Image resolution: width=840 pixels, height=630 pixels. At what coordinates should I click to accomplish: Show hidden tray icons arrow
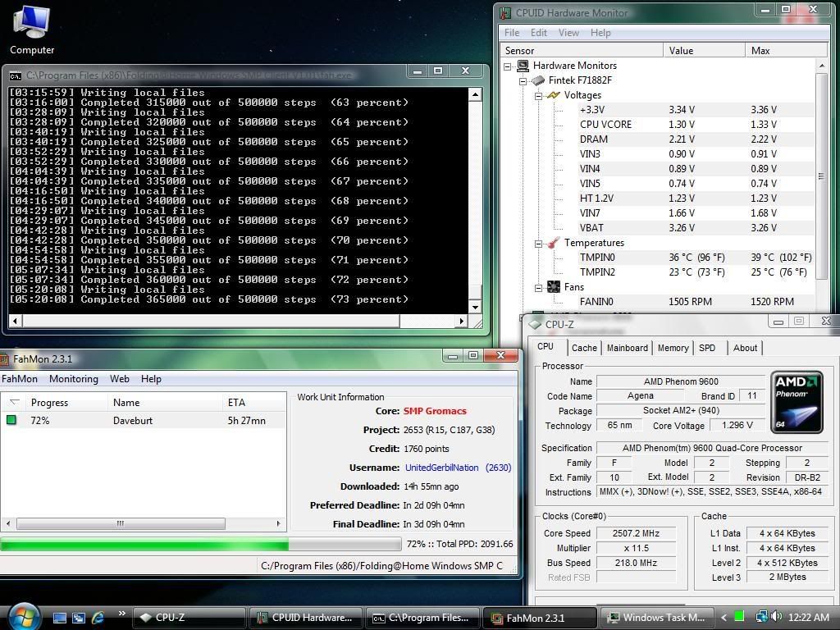(724, 618)
